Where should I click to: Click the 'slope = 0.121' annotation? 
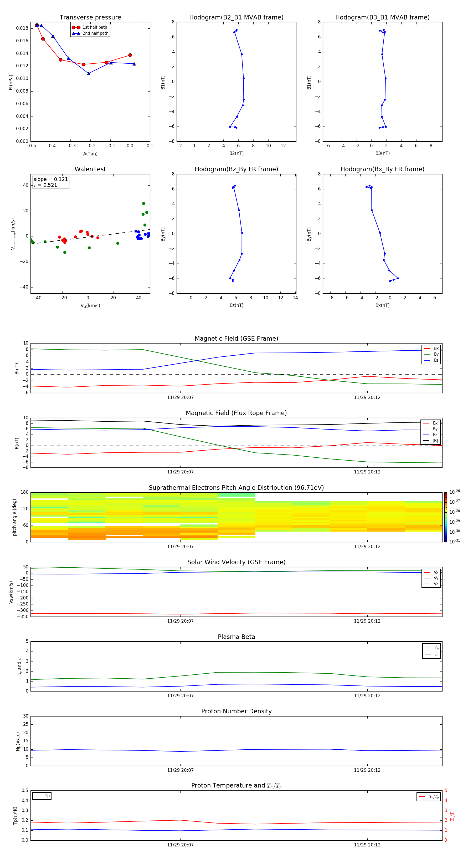pyautogui.click(x=50, y=179)
